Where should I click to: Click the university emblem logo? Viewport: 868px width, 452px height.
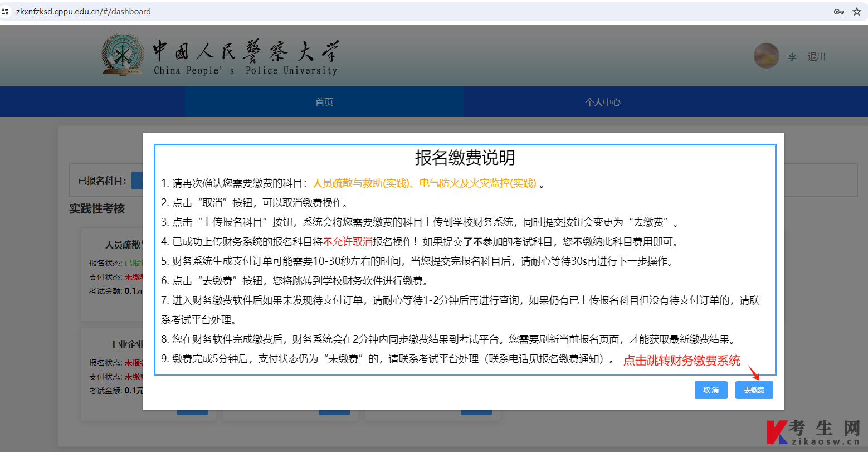[x=123, y=54]
